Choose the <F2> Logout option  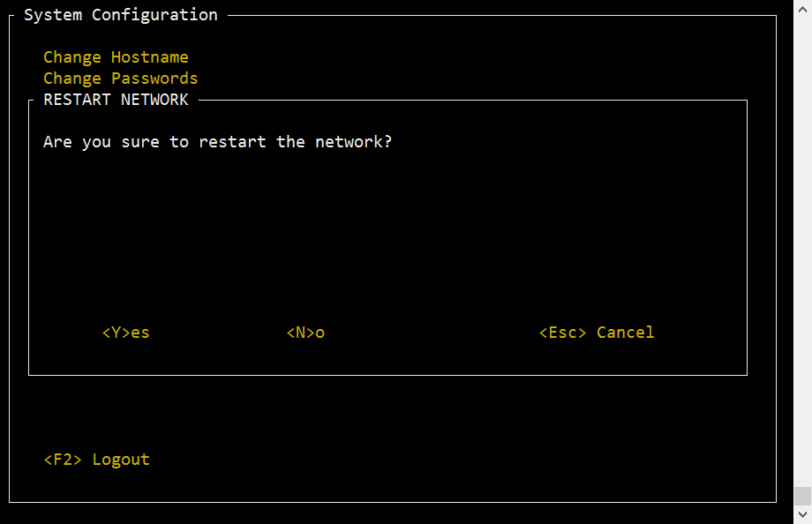tap(97, 460)
